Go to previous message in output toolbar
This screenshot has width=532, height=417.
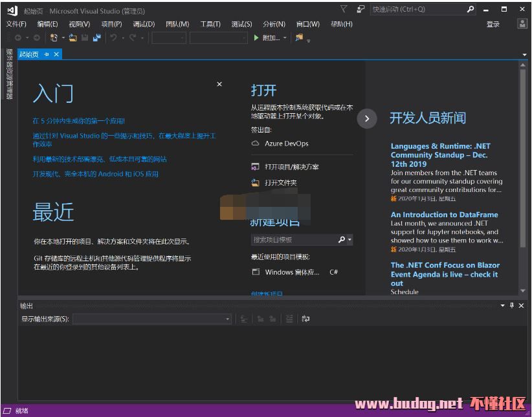tap(260, 319)
